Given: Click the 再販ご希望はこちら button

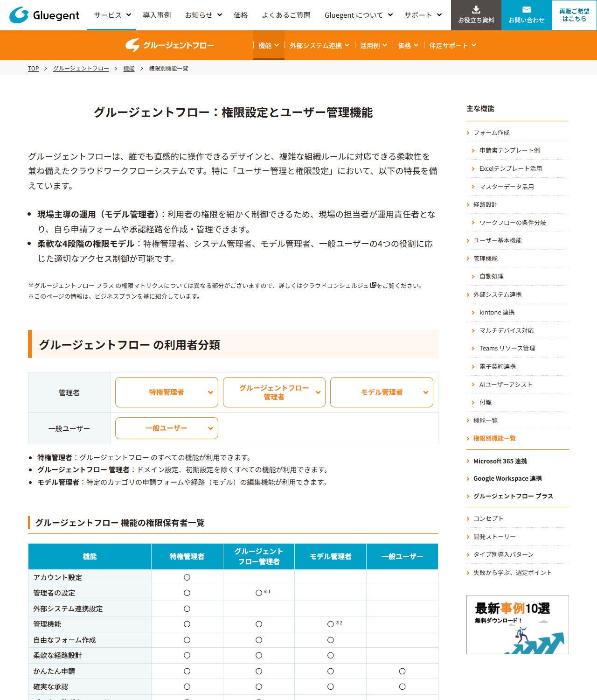Looking at the screenshot, I should (x=575, y=15).
